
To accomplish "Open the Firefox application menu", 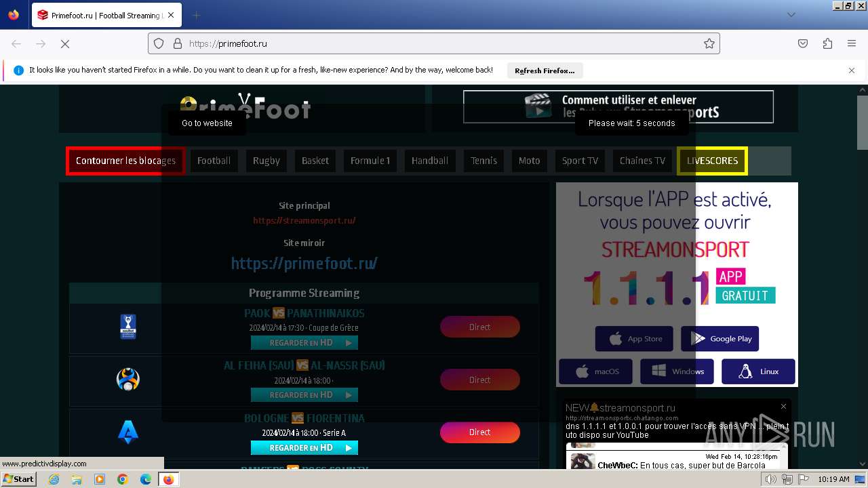I will pos(852,43).
